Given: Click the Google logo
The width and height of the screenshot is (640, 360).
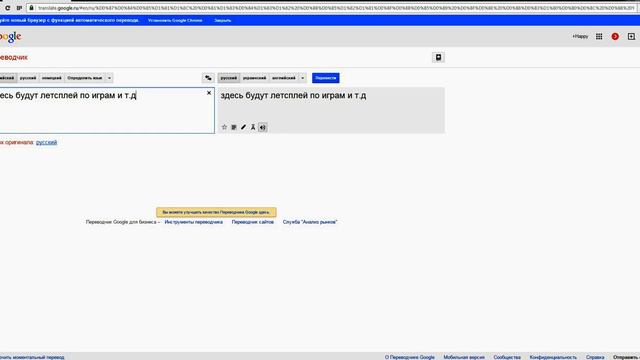Looking at the screenshot, I should coord(11,37).
